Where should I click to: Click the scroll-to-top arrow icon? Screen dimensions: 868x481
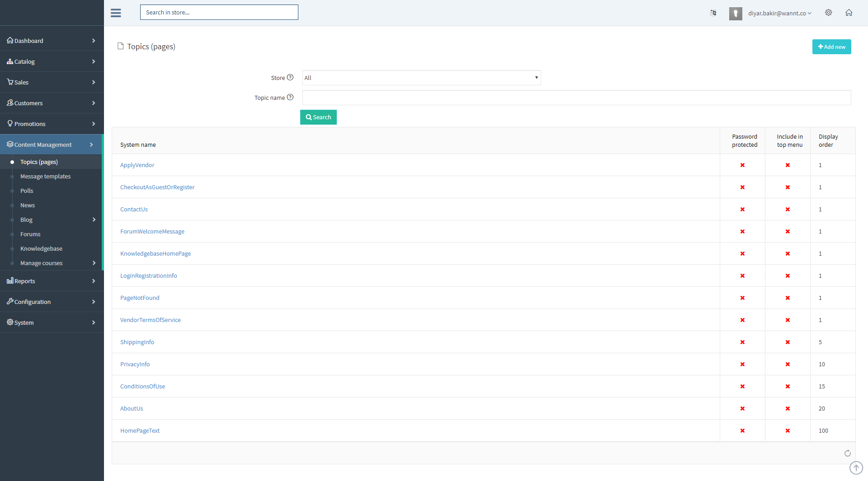pos(856,468)
